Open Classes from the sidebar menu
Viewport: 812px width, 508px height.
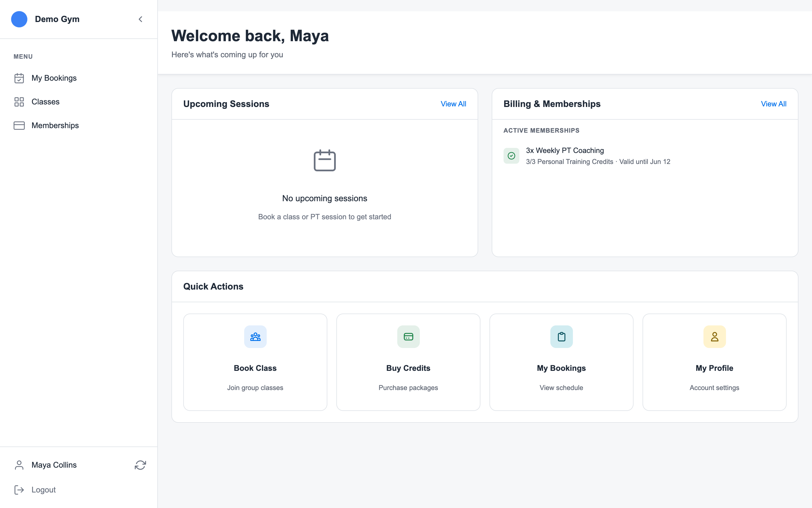pyautogui.click(x=45, y=102)
